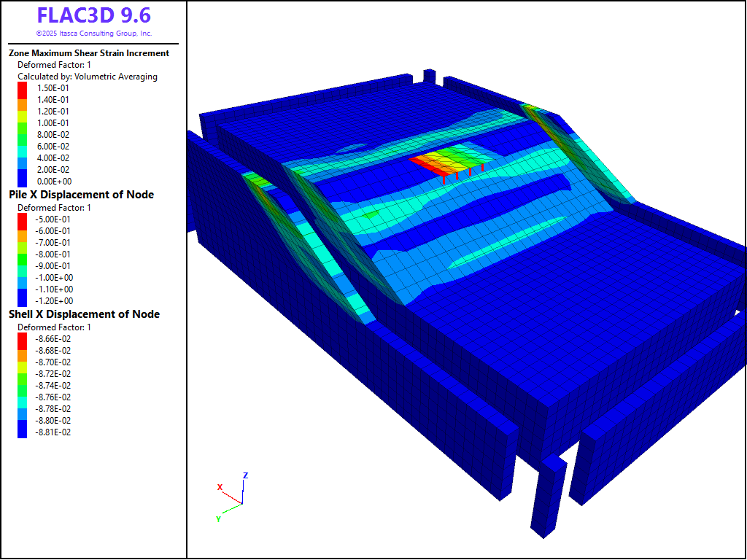Image resolution: width=747 pixels, height=560 pixels.
Task: Select the Zone Maximum Shear Strain Increment heading
Action: pyautogui.click(x=89, y=53)
